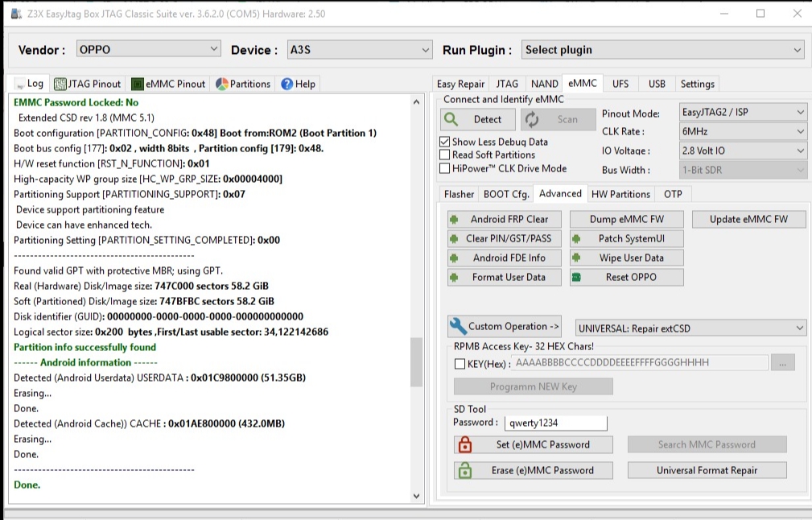The width and height of the screenshot is (812, 520).
Task: Click 'Disk identifier (GUID)' log line
Action: 159,316
